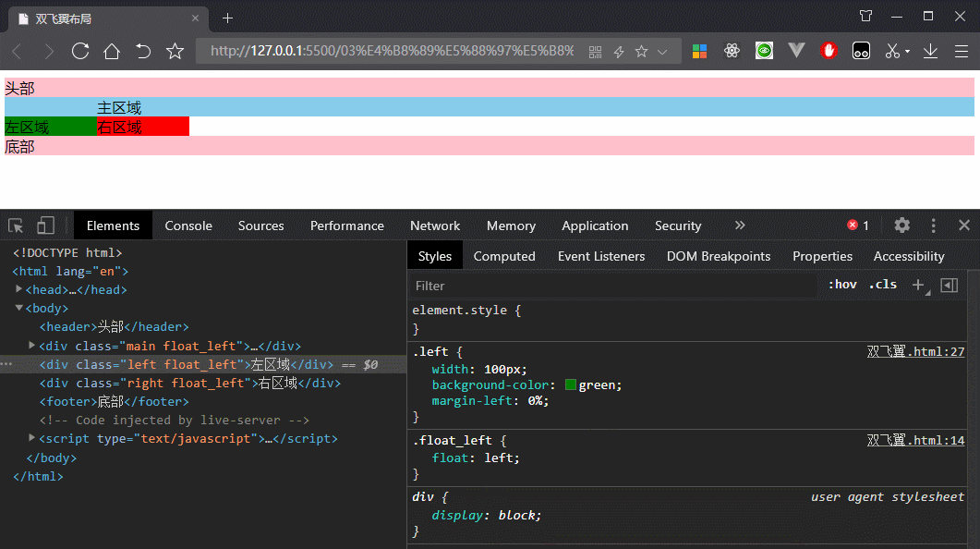Open the browser home page
Screen dimensions: 980x549
112,51
